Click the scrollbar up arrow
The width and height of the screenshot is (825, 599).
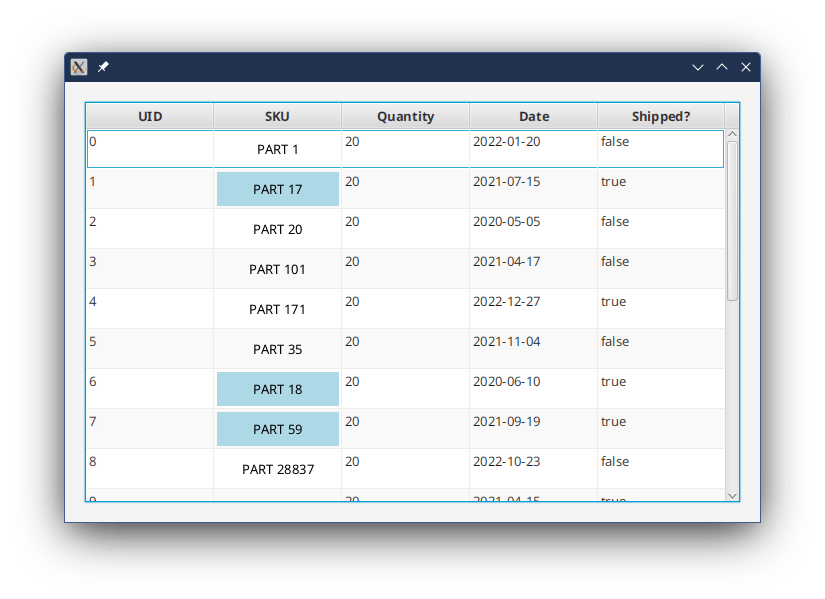tap(731, 132)
